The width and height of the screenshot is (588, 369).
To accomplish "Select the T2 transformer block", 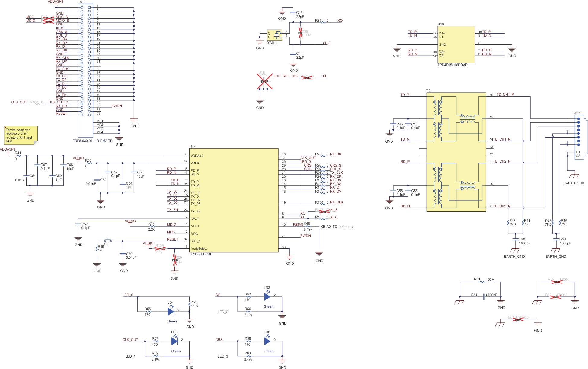I will pyautogui.click(x=456, y=152).
